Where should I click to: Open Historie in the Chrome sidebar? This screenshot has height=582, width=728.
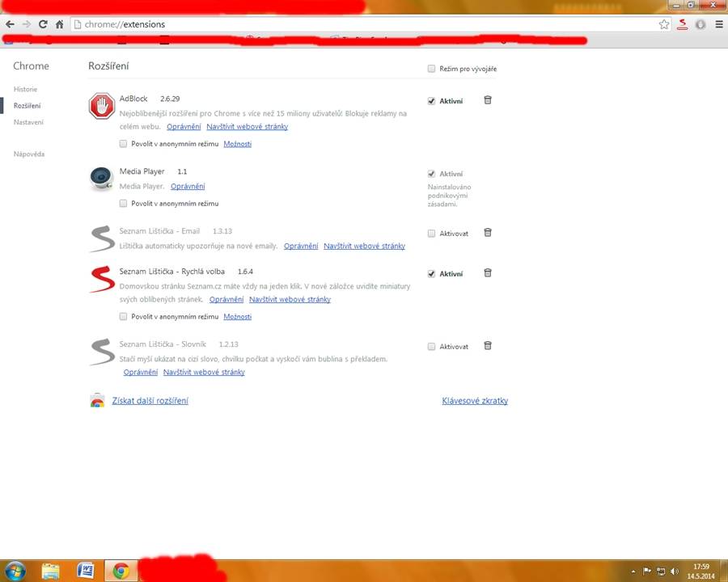pyautogui.click(x=26, y=89)
